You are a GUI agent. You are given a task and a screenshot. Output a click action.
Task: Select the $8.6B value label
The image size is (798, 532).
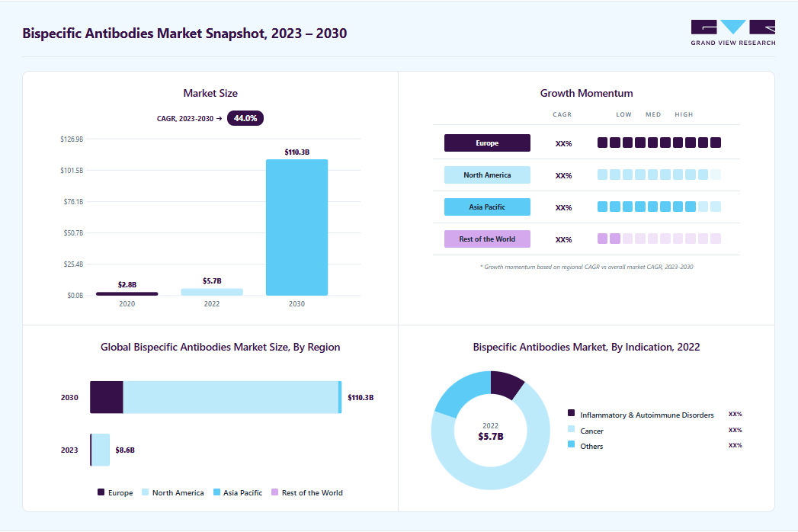125,450
